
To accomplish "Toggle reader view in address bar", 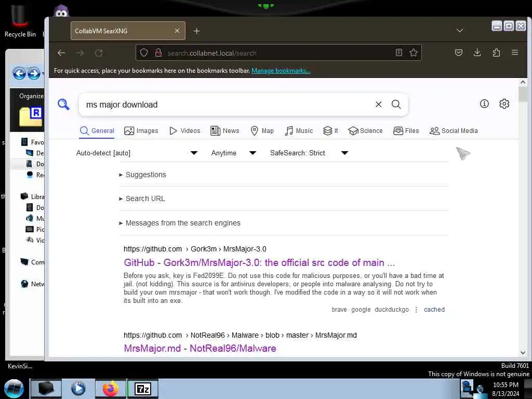I will 399,52.
